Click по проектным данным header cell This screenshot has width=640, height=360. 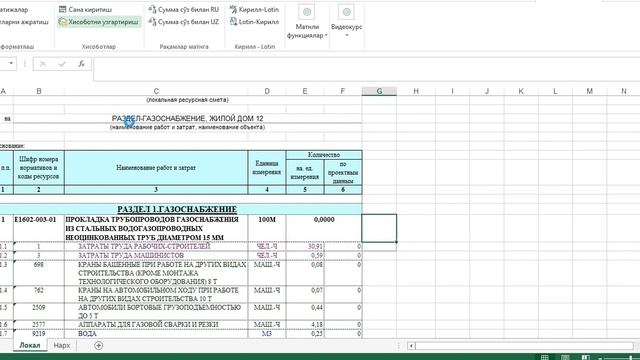click(343, 172)
